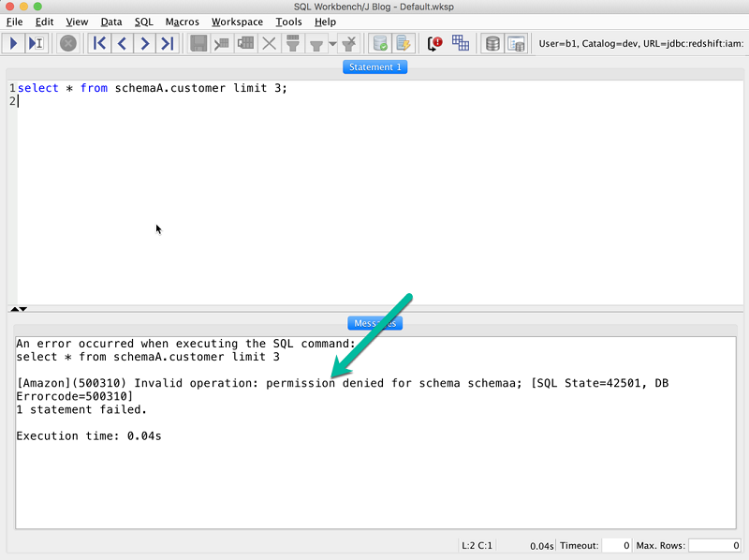Delete row using the X icon
The image size is (749, 560).
270,43
